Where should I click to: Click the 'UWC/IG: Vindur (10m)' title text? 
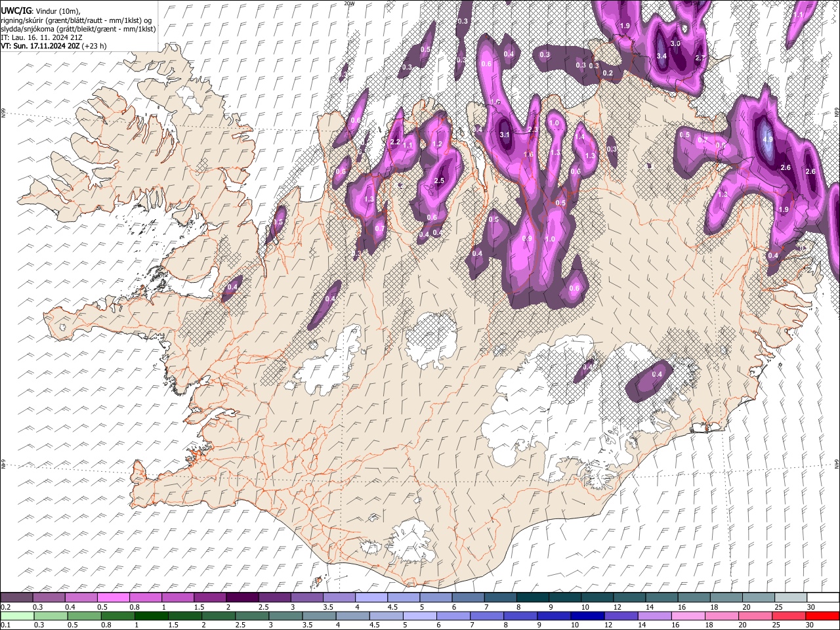click(41, 10)
